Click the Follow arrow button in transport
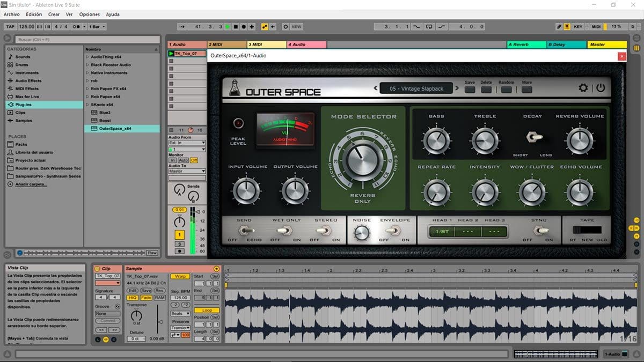The height and width of the screenshot is (362, 644). [x=182, y=26]
